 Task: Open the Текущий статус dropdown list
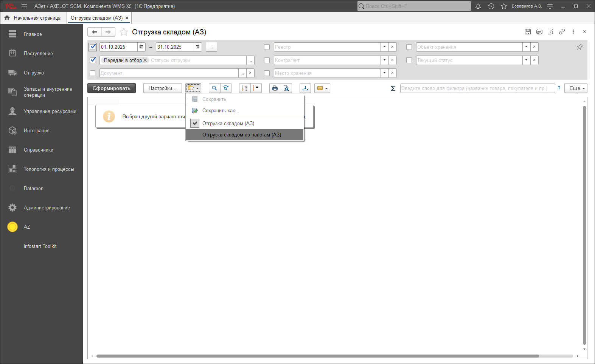[x=526, y=60]
